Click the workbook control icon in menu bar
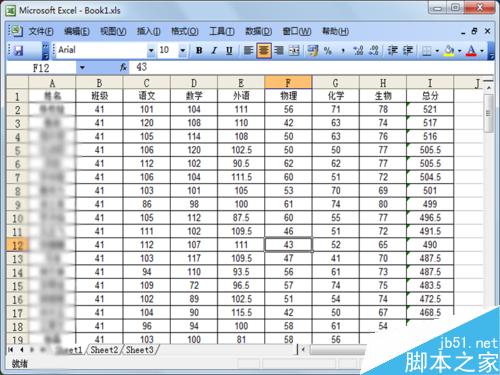This screenshot has height=375, width=500. coord(16,31)
